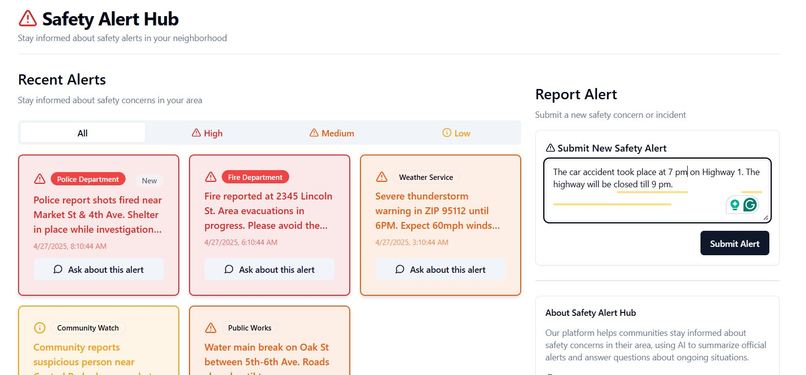
Task: Click the Police Department badge
Action: click(88, 179)
